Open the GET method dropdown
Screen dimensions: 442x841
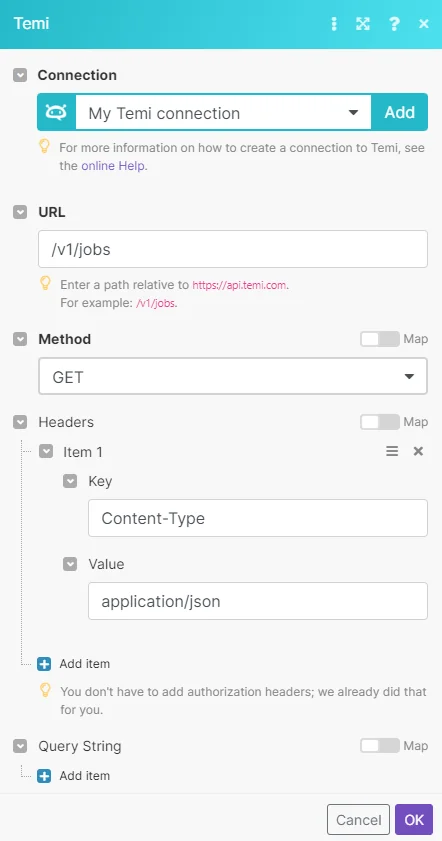pos(233,377)
